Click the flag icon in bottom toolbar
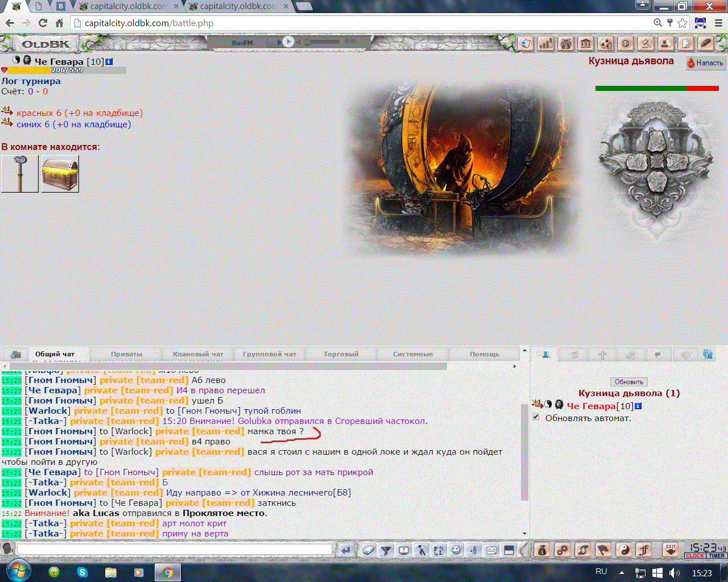728x582 pixels. point(604,550)
